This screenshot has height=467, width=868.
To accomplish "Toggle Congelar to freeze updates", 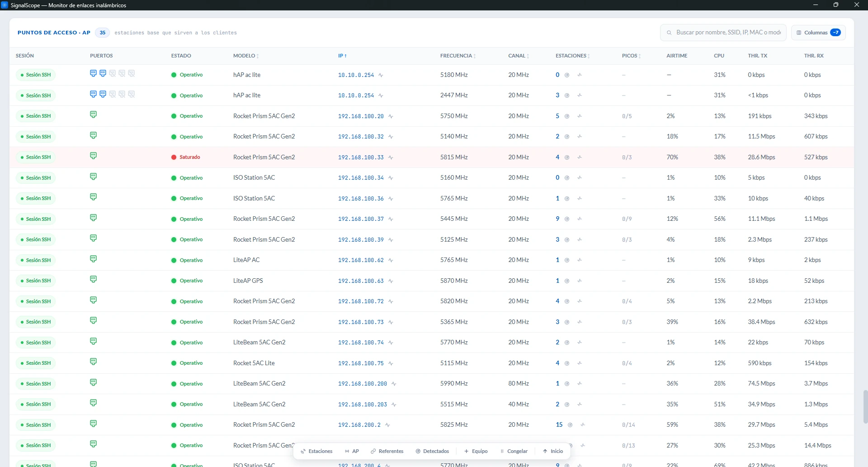I will [x=514, y=451].
